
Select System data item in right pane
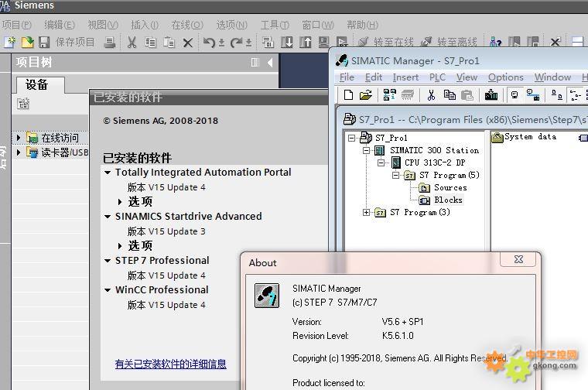pos(524,137)
